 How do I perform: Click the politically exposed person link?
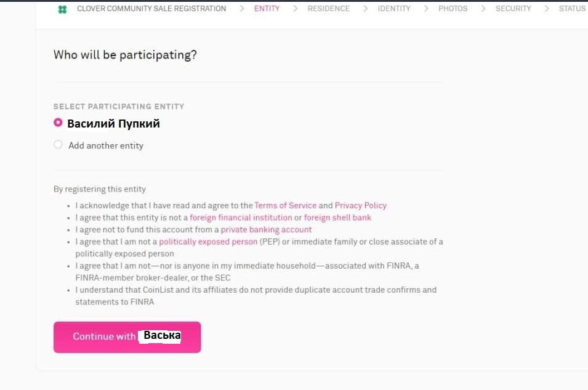tap(208, 242)
